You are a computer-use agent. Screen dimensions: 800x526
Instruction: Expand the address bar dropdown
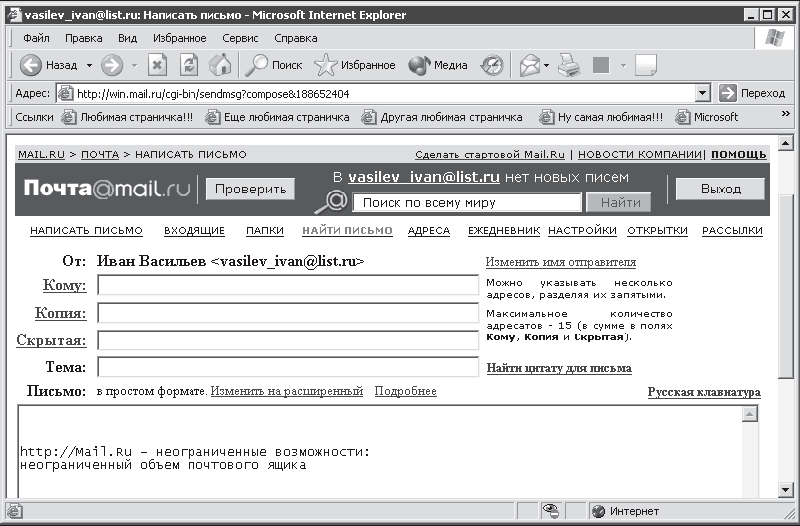703,93
